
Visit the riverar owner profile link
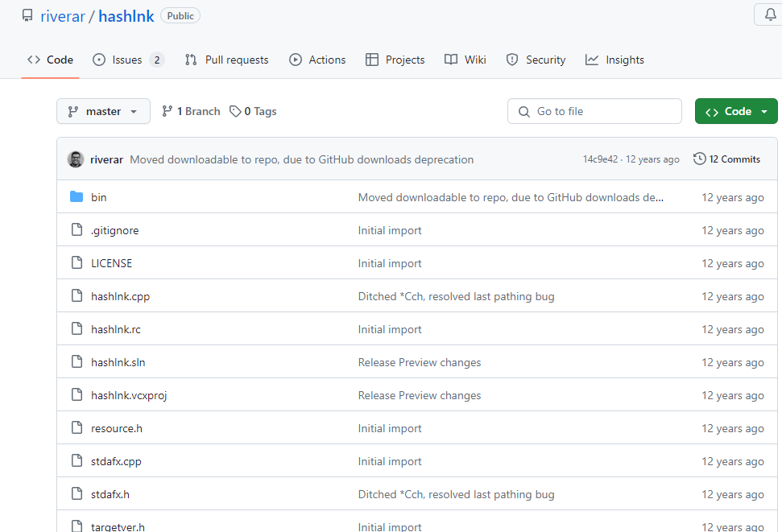point(63,16)
